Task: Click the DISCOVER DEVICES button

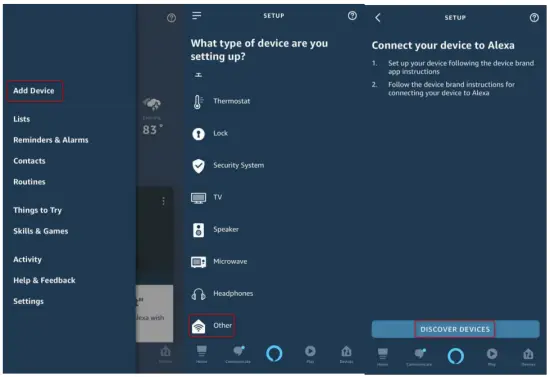Action: tap(455, 329)
